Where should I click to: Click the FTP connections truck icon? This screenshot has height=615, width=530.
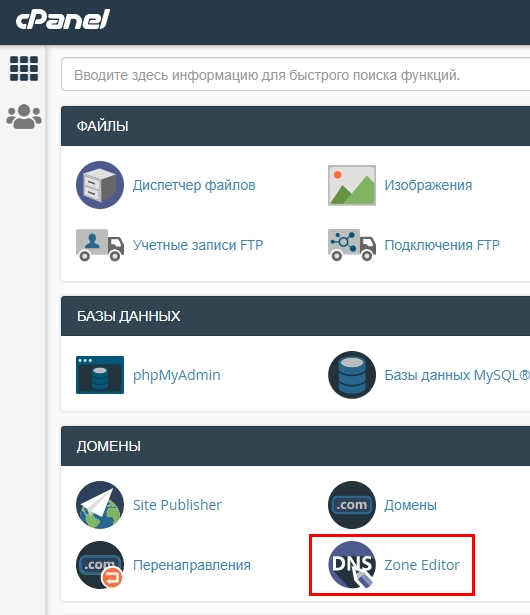tap(352, 245)
